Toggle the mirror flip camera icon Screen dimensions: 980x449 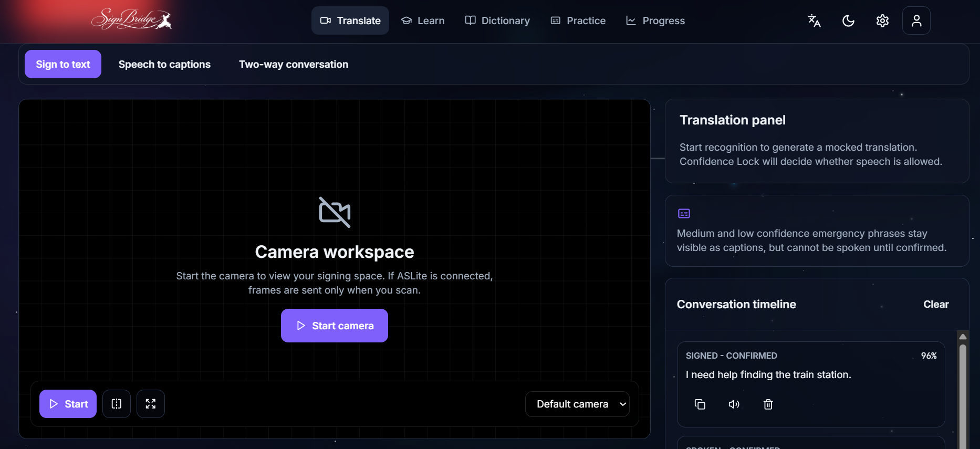pos(117,404)
